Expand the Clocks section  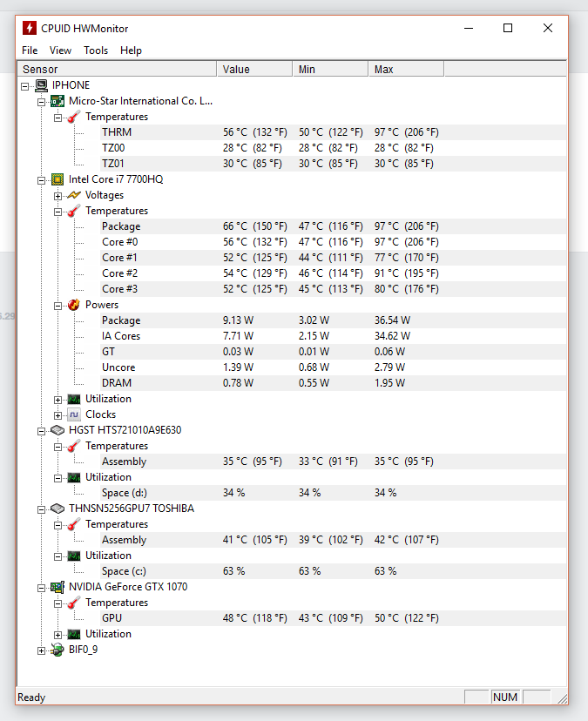pyautogui.click(x=57, y=415)
